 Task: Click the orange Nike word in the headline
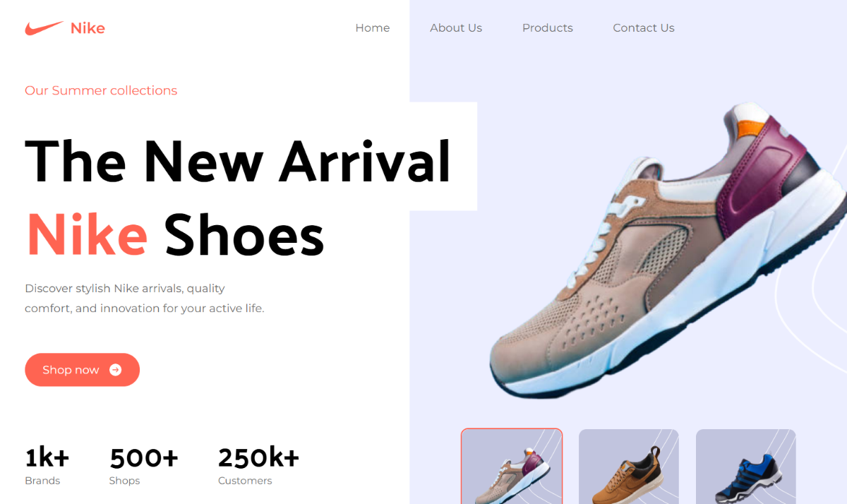tap(87, 234)
